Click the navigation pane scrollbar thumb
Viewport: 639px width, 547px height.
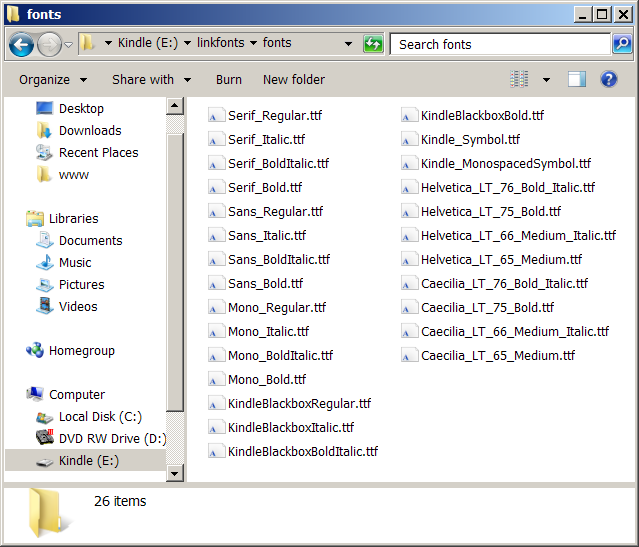tap(175, 272)
